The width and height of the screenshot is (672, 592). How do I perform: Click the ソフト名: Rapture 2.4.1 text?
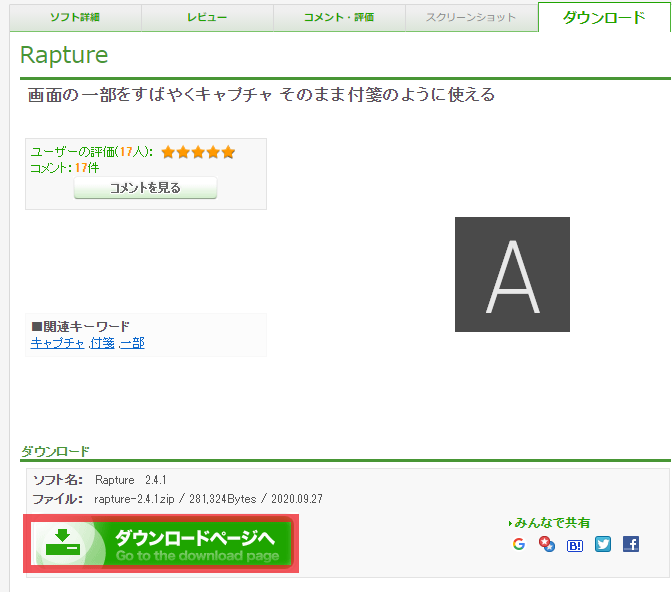(x=100, y=480)
